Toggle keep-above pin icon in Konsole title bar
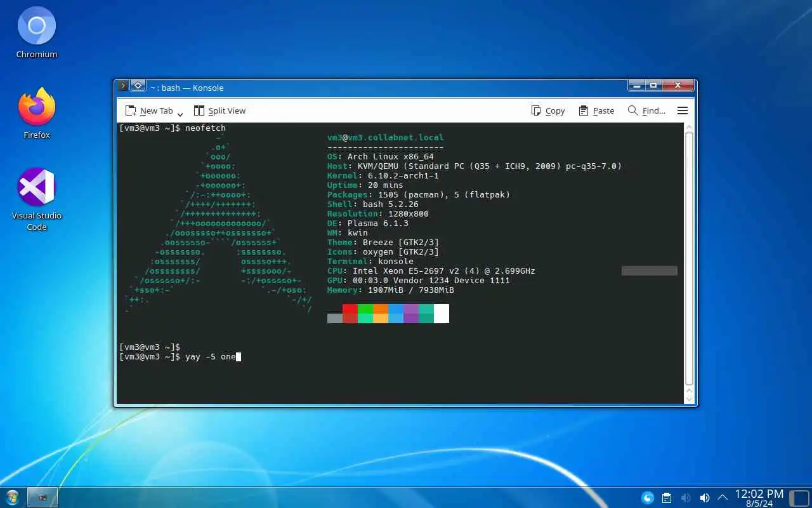Image resolution: width=812 pixels, height=508 pixels. (x=138, y=86)
